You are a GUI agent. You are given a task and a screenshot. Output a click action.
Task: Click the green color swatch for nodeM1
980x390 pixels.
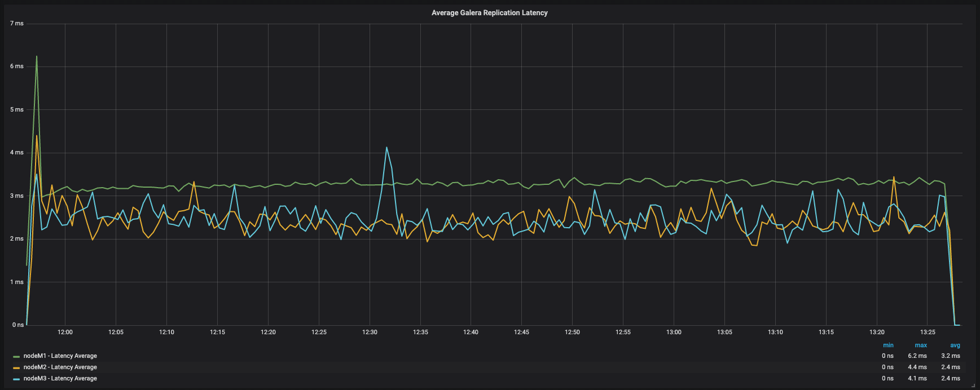coord(16,356)
